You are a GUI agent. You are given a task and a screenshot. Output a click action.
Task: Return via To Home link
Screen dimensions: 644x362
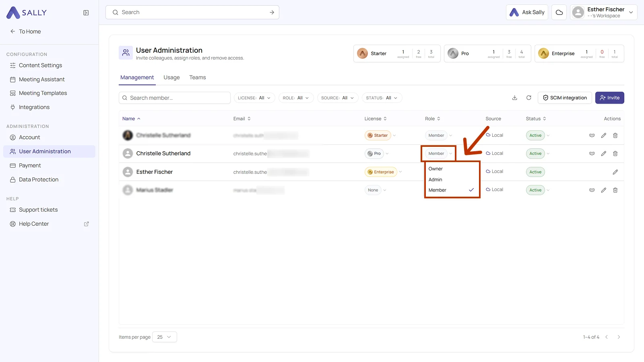tap(25, 31)
